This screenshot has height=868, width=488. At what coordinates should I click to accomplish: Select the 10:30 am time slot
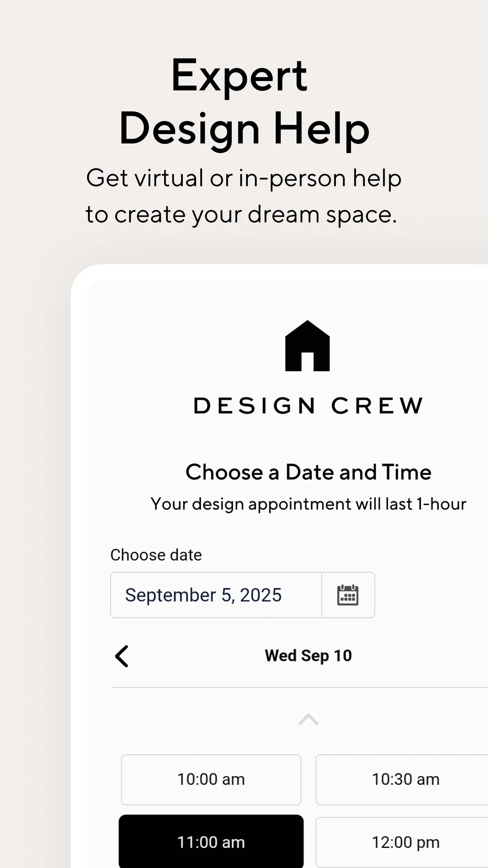click(x=405, y=780)
